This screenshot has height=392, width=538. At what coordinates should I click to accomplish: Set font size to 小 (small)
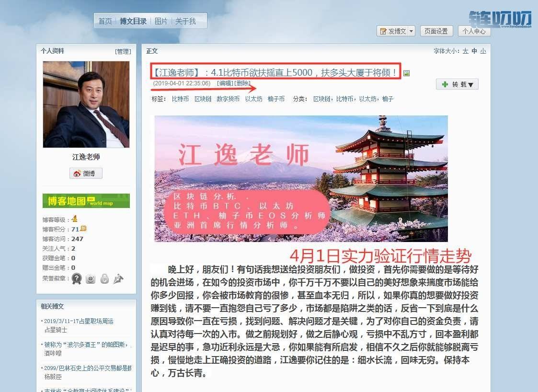(483, 51)
